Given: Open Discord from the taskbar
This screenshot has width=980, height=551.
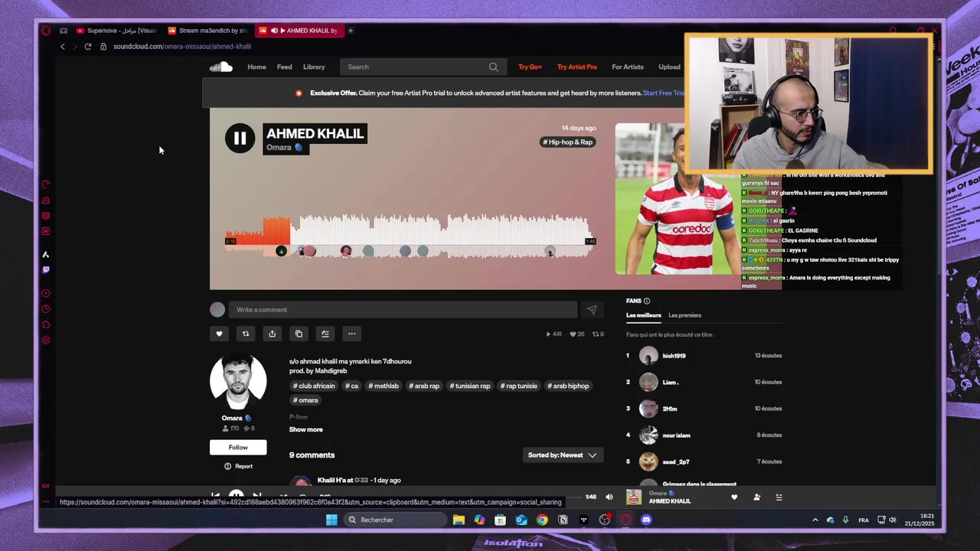Looking at the screenshot, I should [646, 520].
